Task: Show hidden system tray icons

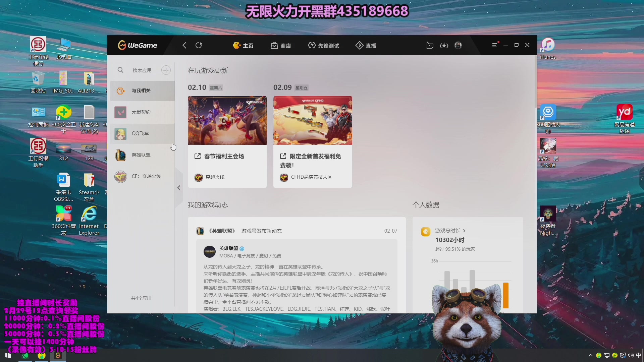Action: (x=590, y=355)
